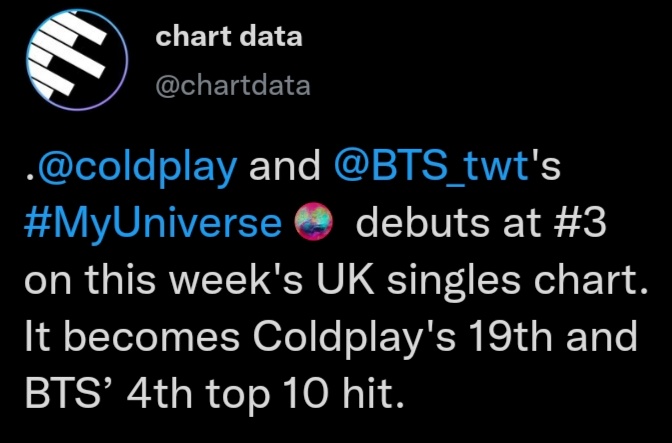Click the planet emoji after #MyUniverse

point(312,223)
